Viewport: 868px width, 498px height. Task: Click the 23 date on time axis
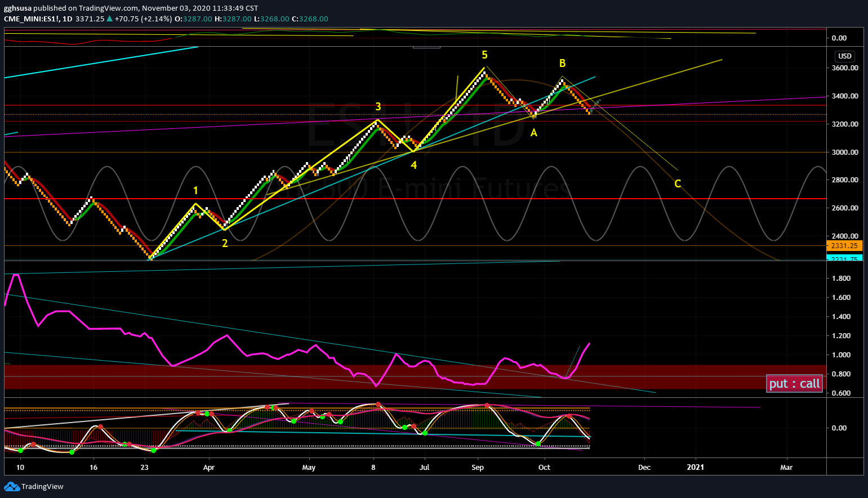tap(145, 468)
